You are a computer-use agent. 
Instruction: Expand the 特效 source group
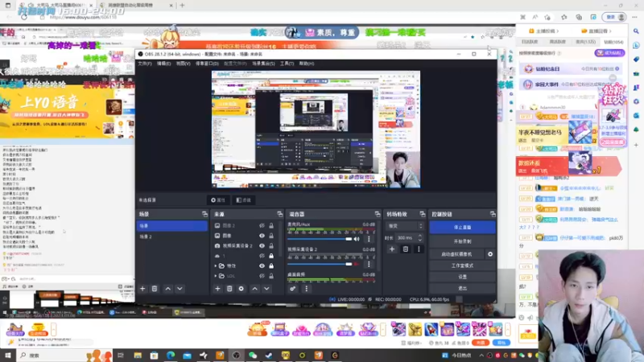point(216,266)
